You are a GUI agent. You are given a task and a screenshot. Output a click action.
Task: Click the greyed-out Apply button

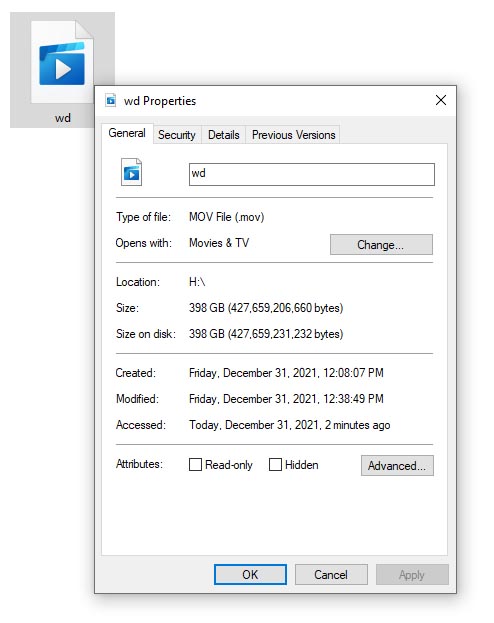point(412,575)
